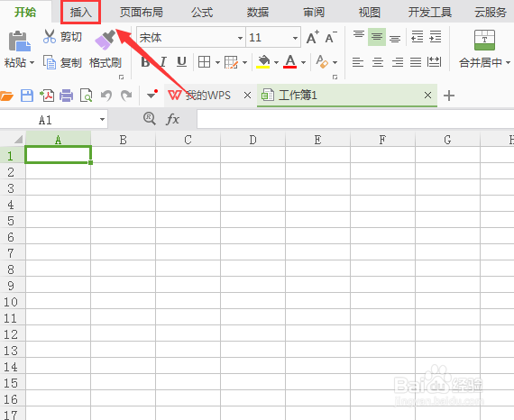Print the workbook icon
The image size is (514, 420).
[x=66, y=96]
